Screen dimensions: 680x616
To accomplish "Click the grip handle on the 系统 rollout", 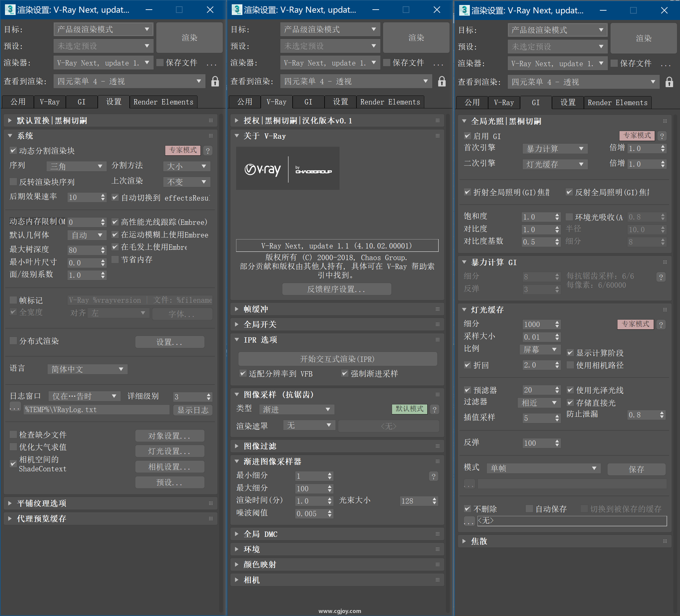I will (x=211, y=136).
